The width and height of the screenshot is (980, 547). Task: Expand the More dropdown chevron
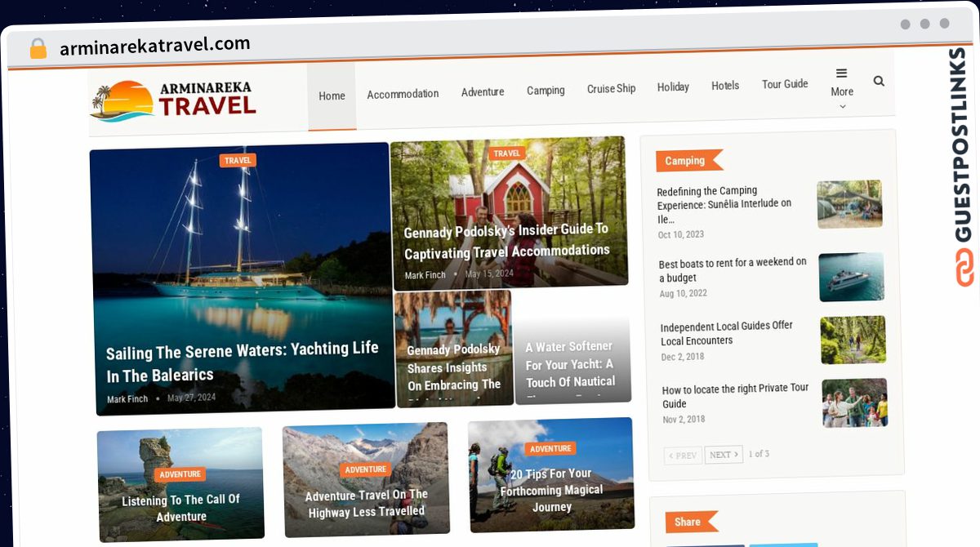click(x=843, y=106)
